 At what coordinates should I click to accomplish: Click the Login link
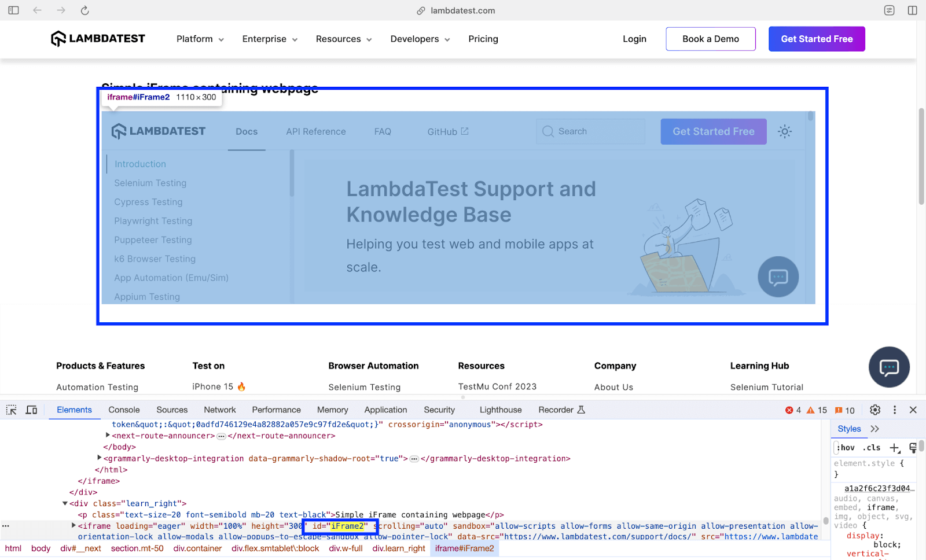634,39
